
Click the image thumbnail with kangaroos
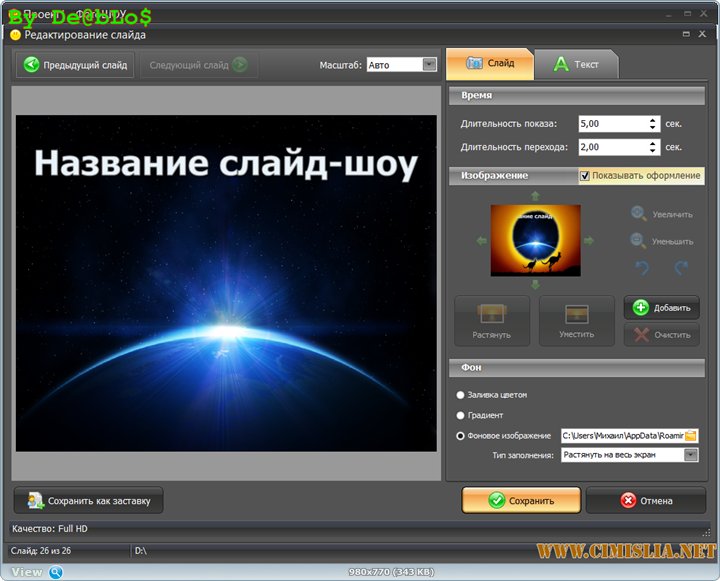(x=535, y=241)
